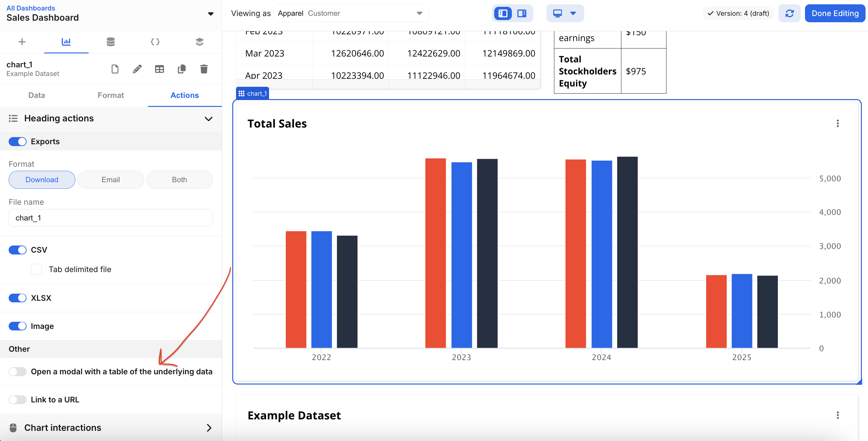Click the Done Editing button
This screenshot has height=441, width=868.
coord(835,14)
